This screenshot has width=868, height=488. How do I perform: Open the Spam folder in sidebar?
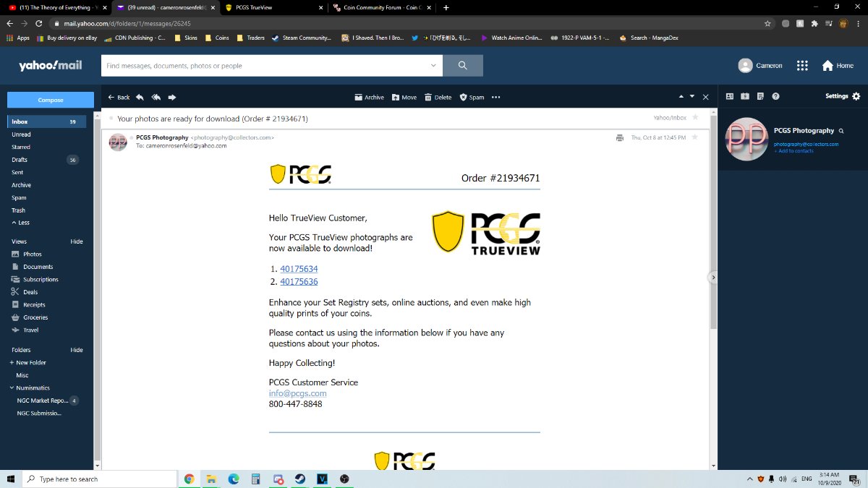19,197
